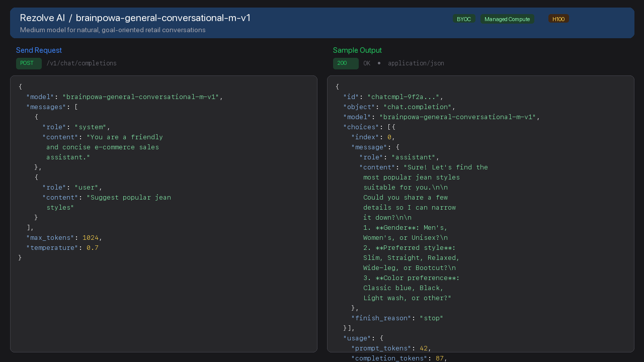Click the "role": "assistant" line

(399, 157)
